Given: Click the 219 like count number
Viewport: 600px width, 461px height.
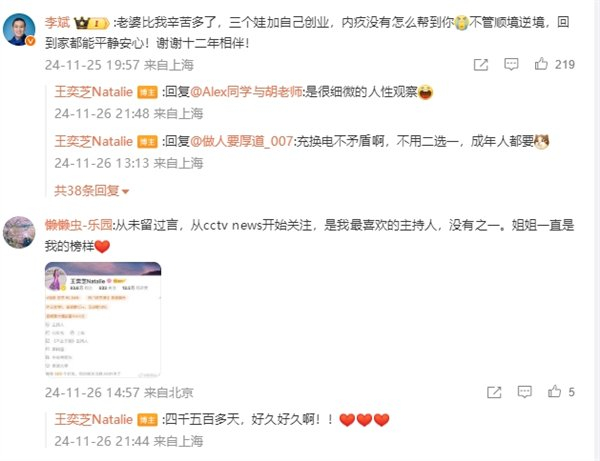Looking at the screenshot, I should [565, 64].
